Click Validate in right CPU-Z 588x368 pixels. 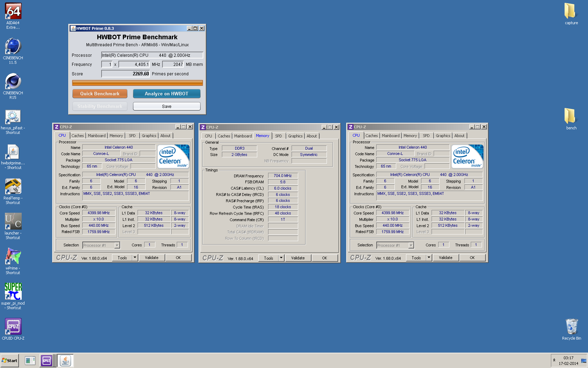coord(446,258)
